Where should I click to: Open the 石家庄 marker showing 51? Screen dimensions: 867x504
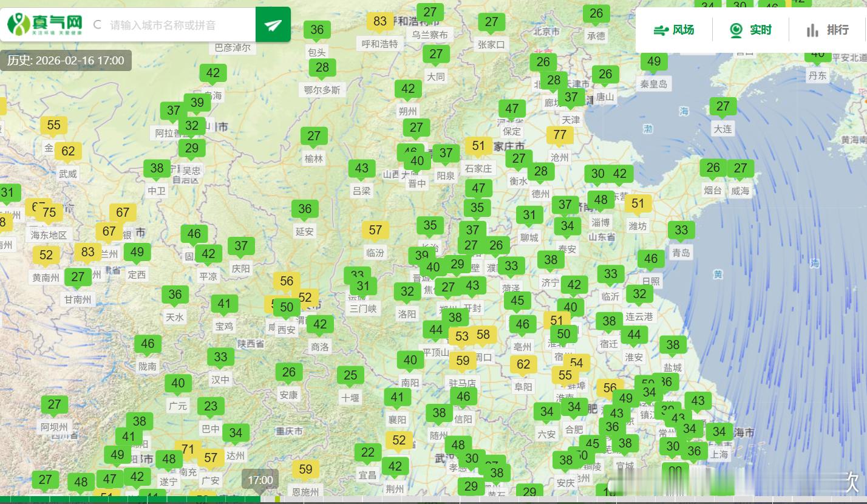tap(478, 148)
